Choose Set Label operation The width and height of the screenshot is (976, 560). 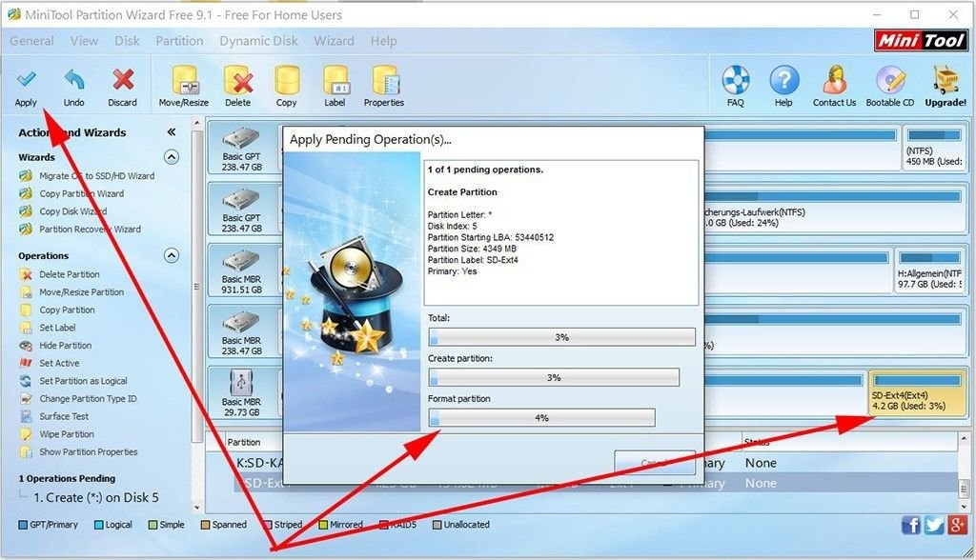click(57, 328)
